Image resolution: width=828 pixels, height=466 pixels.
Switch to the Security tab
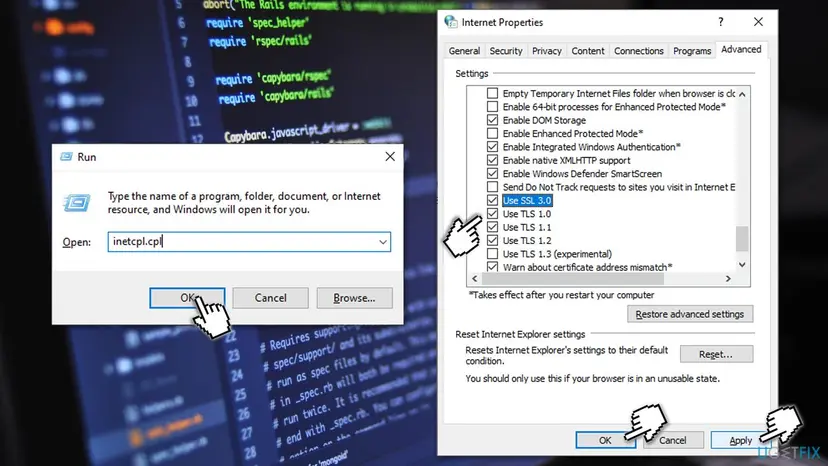pos(506,51)
